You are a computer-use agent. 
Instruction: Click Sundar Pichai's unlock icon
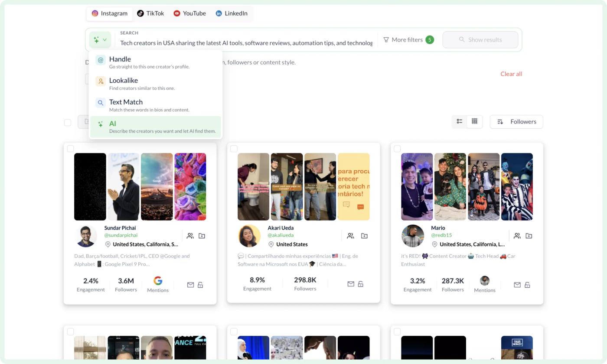[200, 285]
